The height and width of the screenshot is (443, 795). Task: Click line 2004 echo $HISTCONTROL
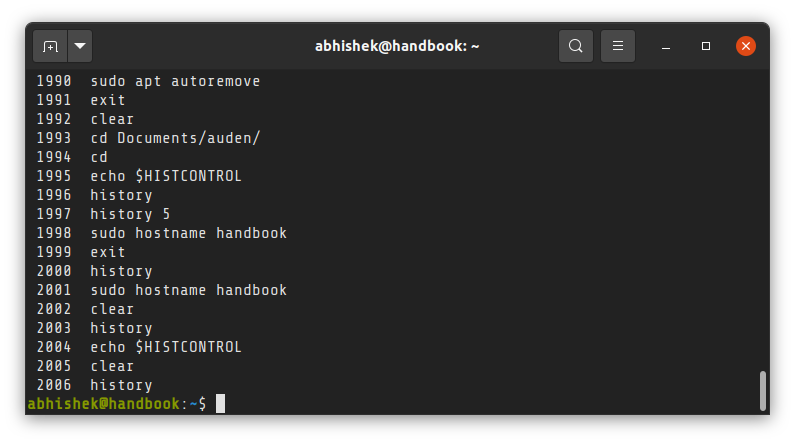click(x=139, y=347)
